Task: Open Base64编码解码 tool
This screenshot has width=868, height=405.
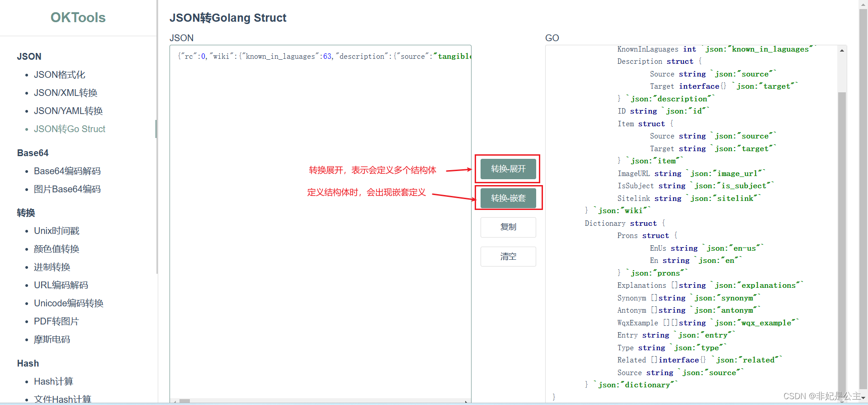Action: coord(67,171)
